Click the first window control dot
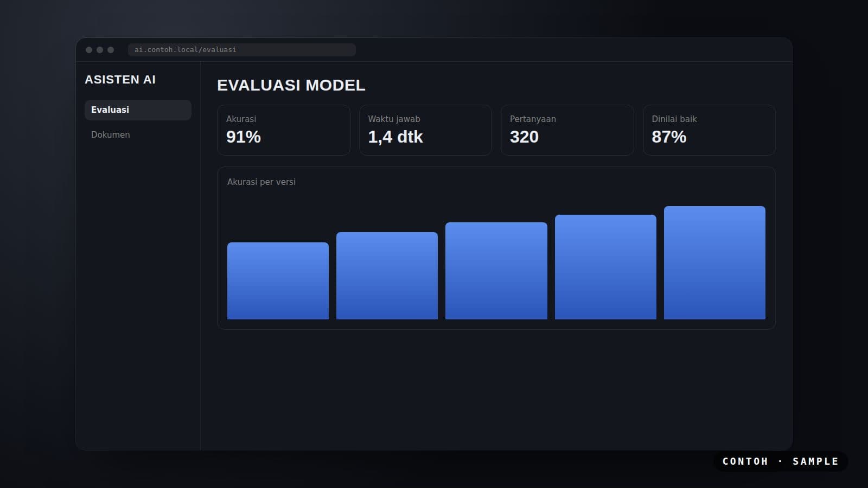 coord(89,50)
